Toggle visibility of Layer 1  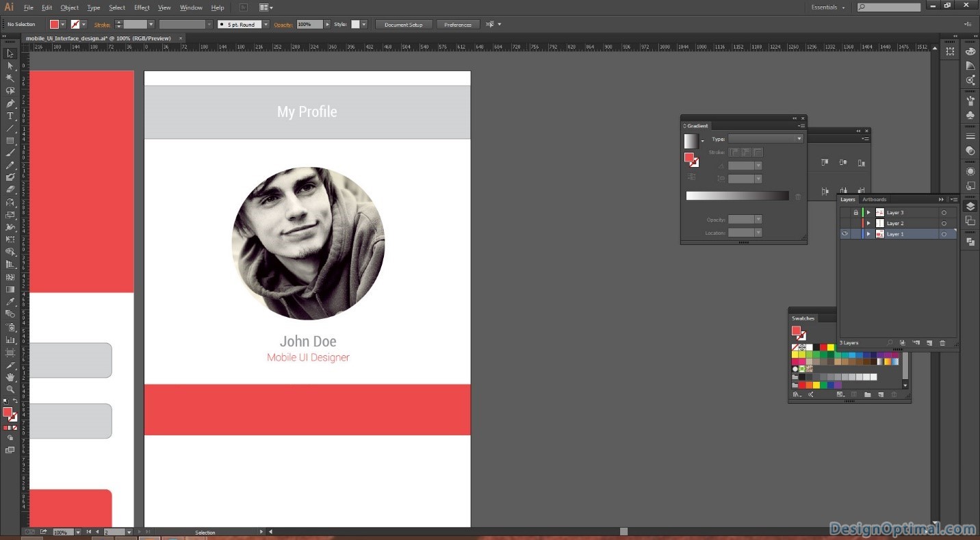pyautogui.click(x=845, y=234)
